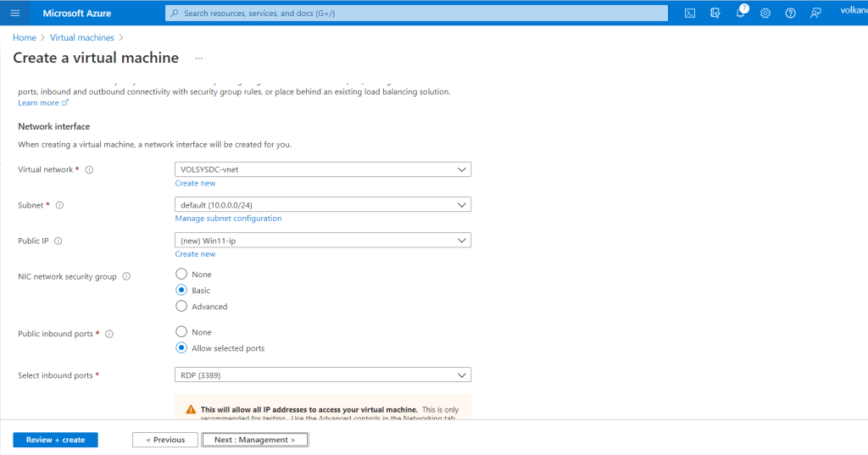This screenshot has height=455, width=868.
Task: Choose Advanced NIC network security group
Action: click(x=181, y=307)
